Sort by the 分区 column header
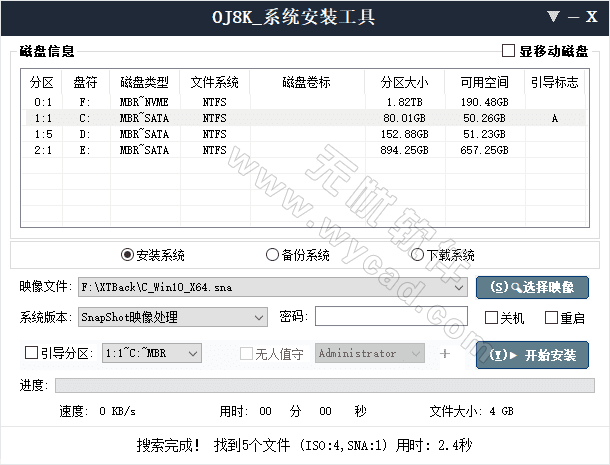Image resolution: width=610 pixels, height=465 pixels. (42, 82)
